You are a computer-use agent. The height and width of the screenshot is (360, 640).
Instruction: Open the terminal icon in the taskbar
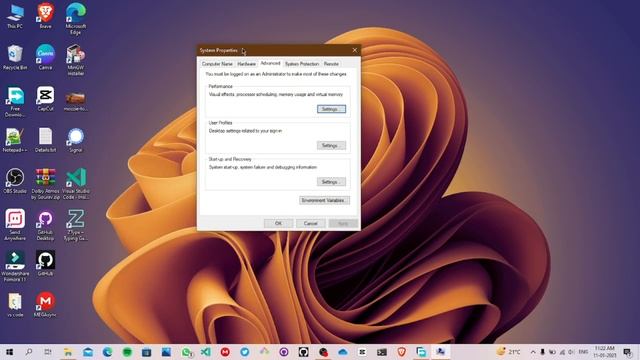382,352
